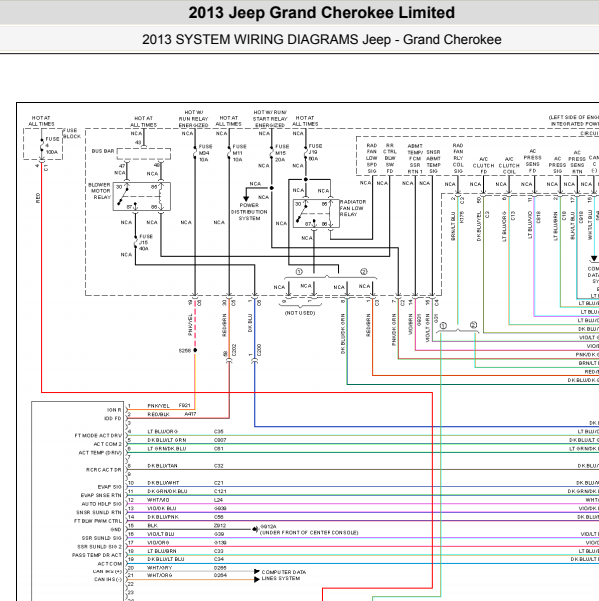The width and height of the screenshot is (599, 601).
Task: Click the vertical 'RED' wire label
Action: 38,198
